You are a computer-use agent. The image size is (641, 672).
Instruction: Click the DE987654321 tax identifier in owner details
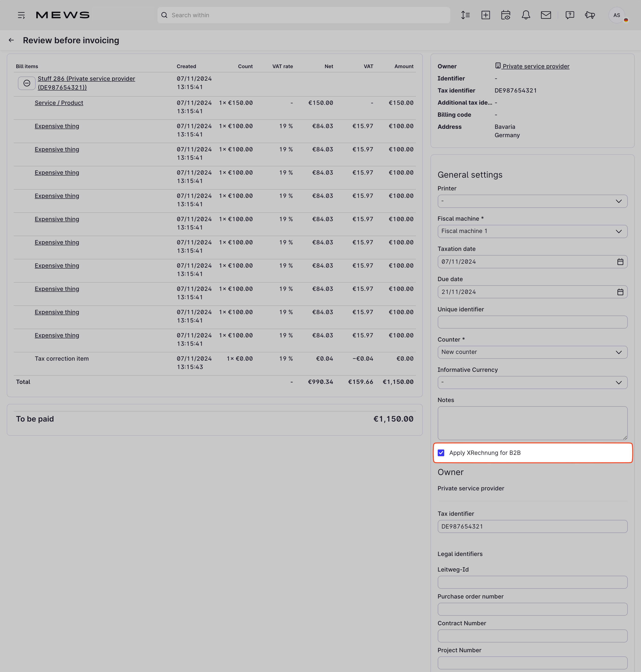pyautogui.click(x=515, y=90)
